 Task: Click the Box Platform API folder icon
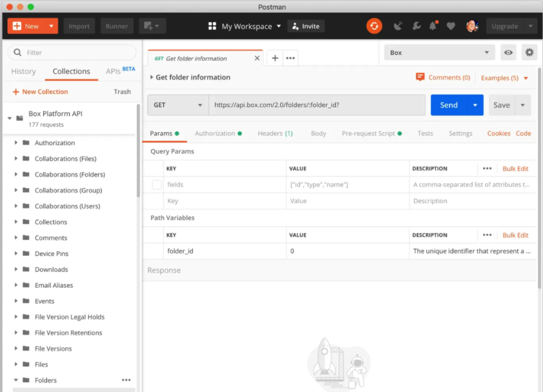(x=20, y=118)
